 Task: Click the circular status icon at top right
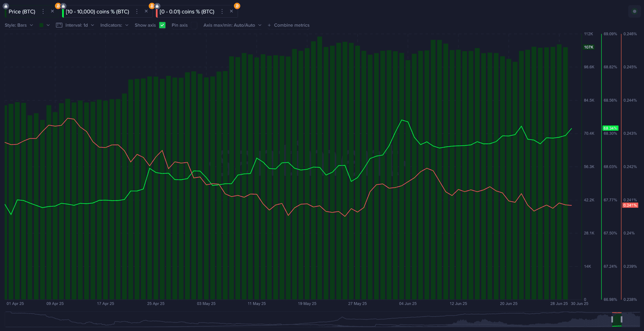[x=634, y=11]
